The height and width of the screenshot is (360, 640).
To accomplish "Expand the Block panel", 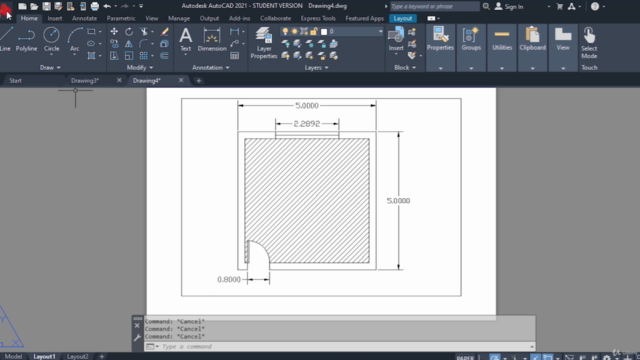I will tap(405, 67).
